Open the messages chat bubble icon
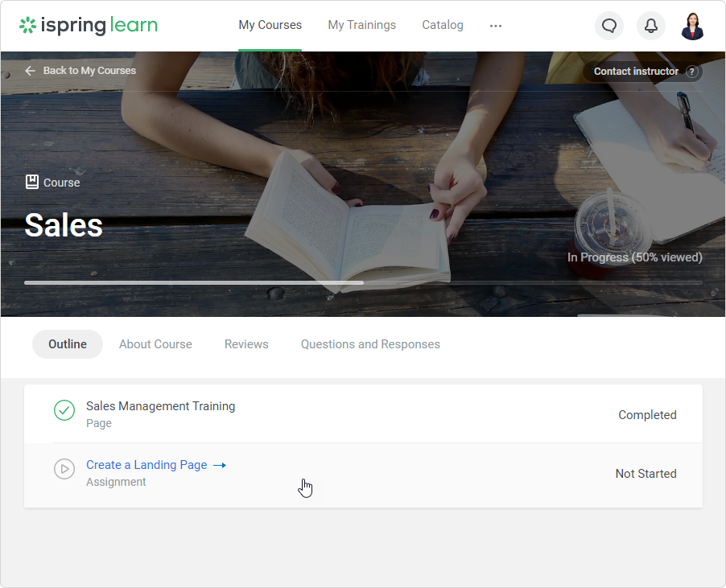Screen dimensions: 726x588 609,26
